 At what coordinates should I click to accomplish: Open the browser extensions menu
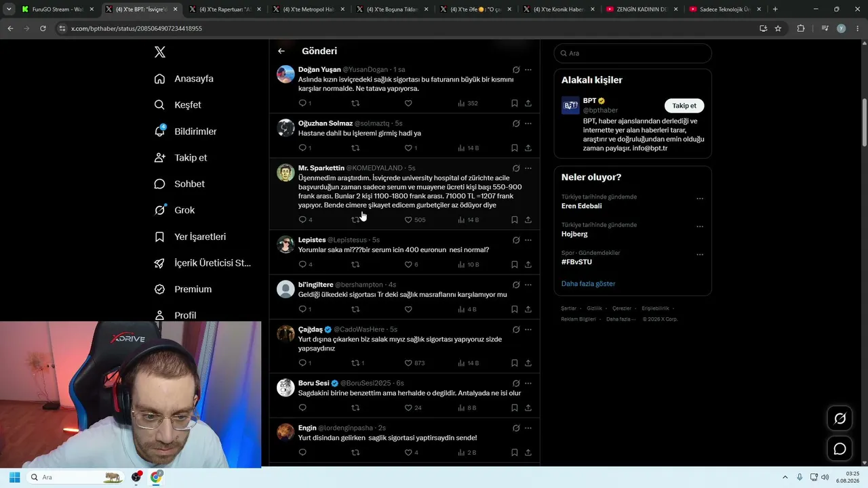[x=801, y=28]
